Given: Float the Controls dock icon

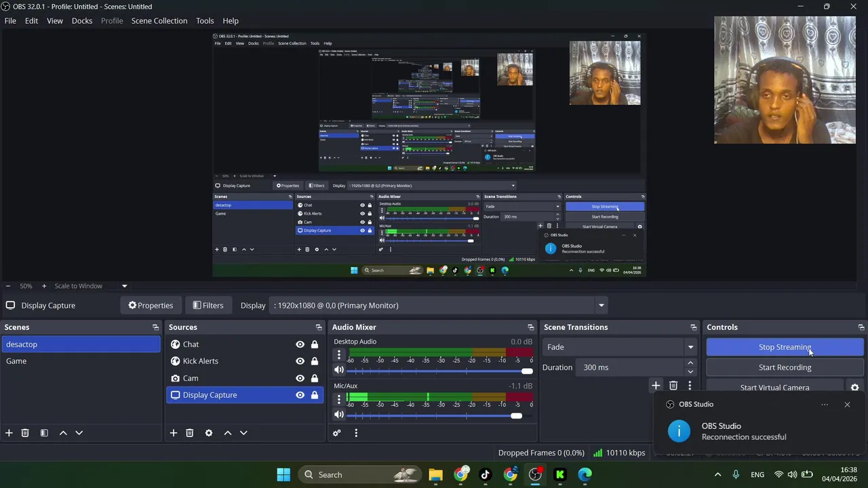Looking at the screenshot, I should tap(861, 327).
